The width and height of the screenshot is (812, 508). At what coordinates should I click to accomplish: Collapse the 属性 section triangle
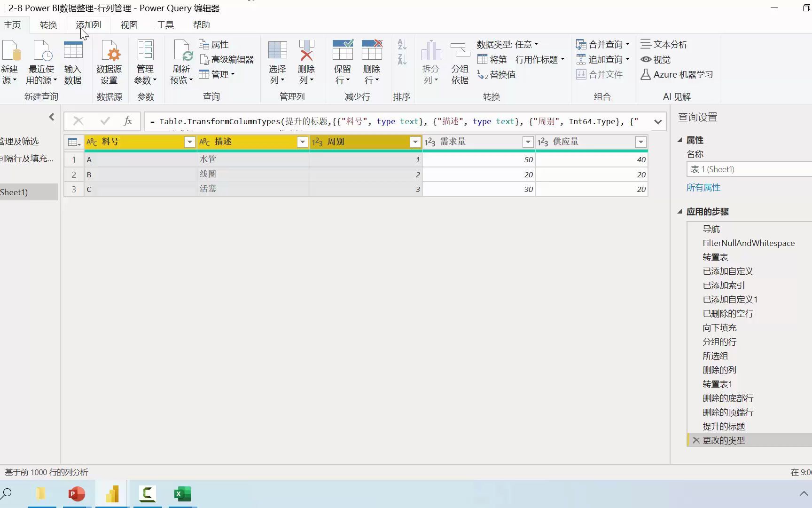click(679, 140)
